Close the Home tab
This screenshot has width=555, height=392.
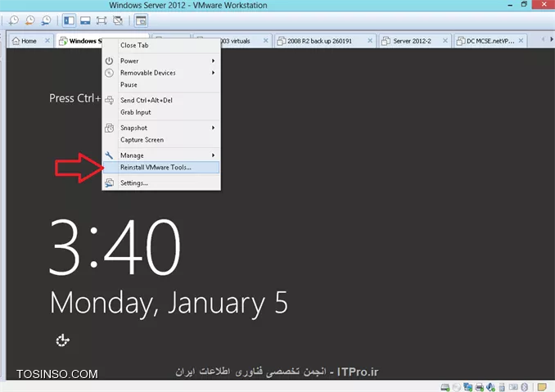(47, 41)
